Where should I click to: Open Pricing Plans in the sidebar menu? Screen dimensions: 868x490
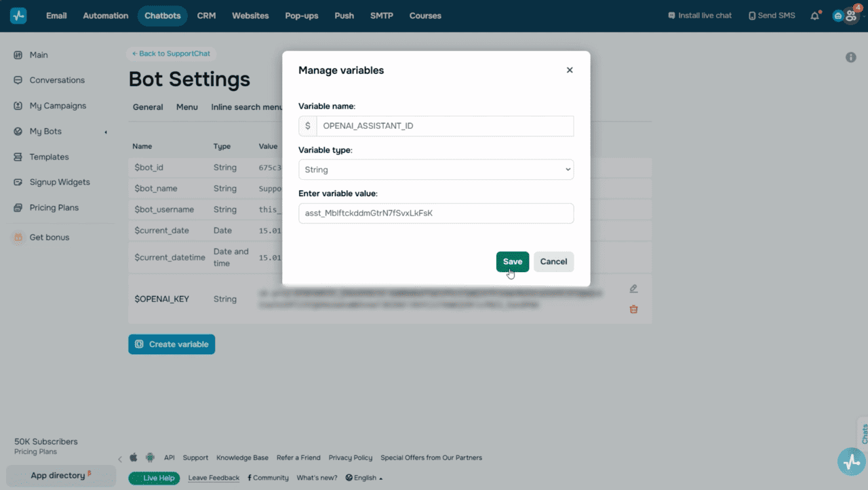[54, 208]
